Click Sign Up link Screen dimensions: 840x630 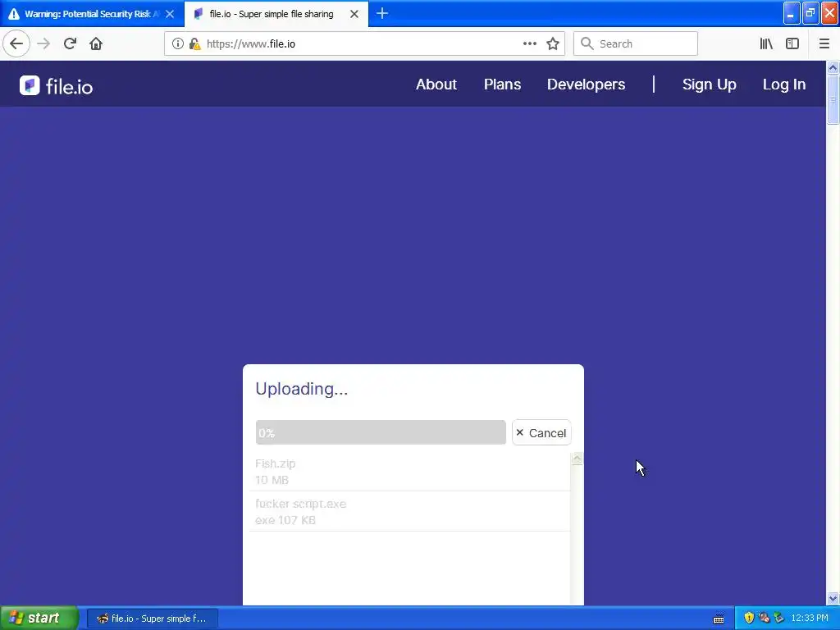point(710,84)
